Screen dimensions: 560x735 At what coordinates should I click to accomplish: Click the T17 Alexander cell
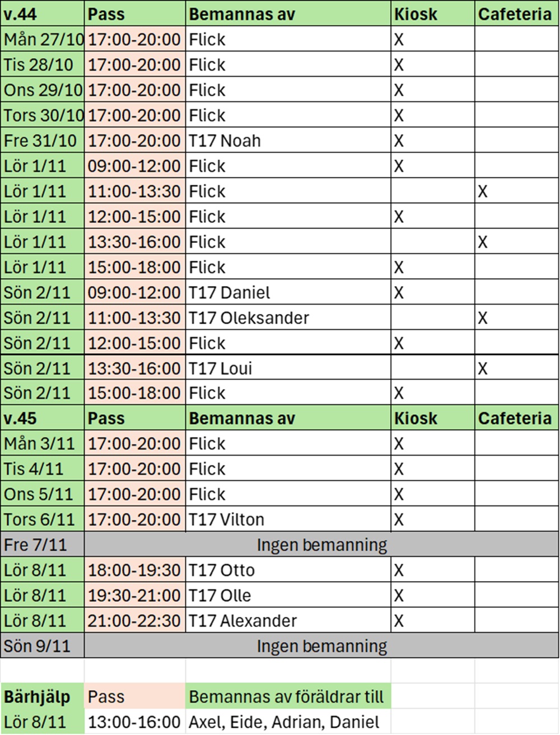288,621
